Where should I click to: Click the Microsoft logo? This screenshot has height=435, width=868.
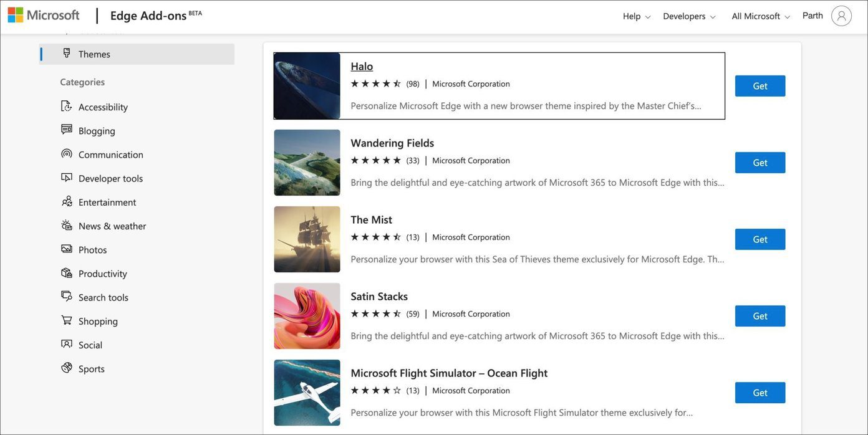click(x=44, y=15)
